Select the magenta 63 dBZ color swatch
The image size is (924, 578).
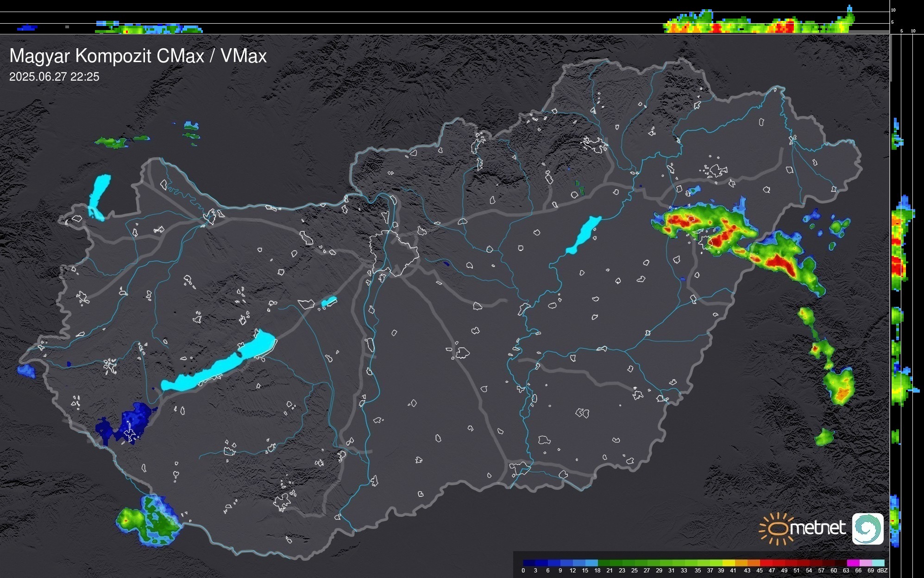click(852, 563)
